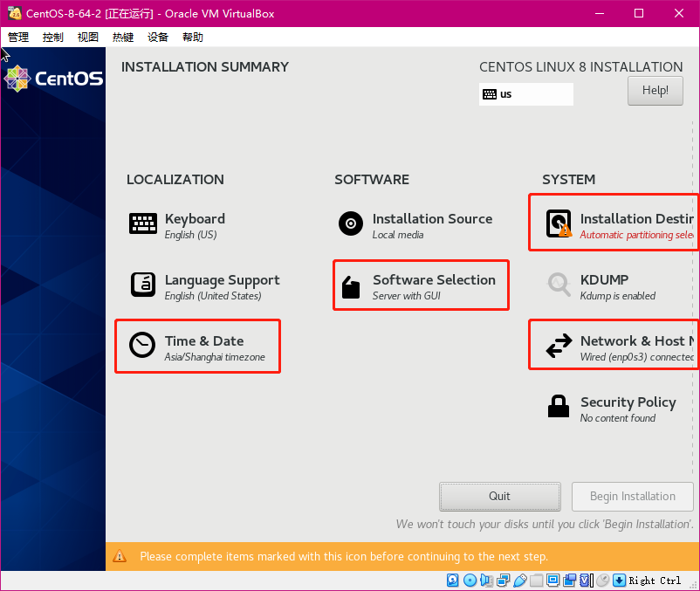Click the audio speaker icon in VirtualBox status bar
Viewport: 700px width, 591px height.
[x=486, y=581]
